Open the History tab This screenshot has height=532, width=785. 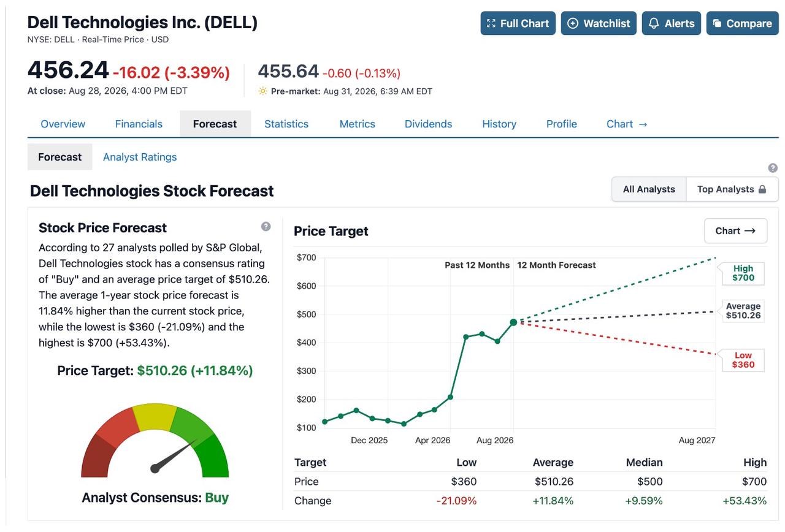tap(499, 124)
